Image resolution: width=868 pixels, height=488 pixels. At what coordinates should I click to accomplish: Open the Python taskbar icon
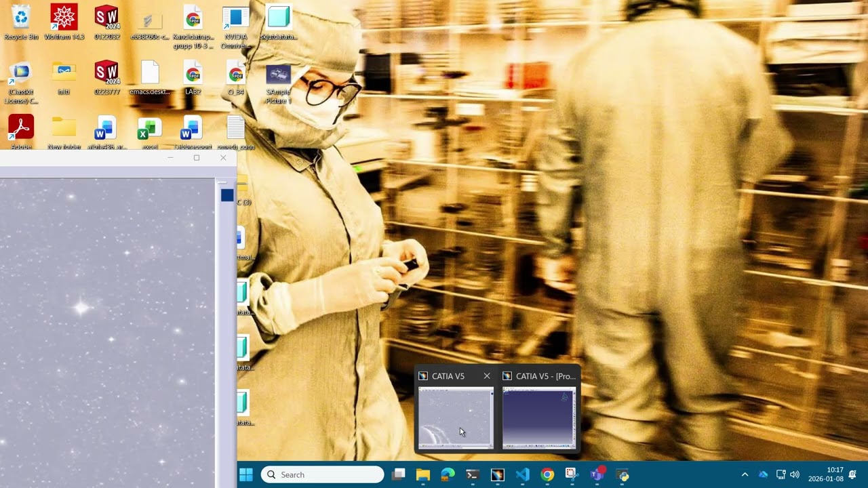623,474
